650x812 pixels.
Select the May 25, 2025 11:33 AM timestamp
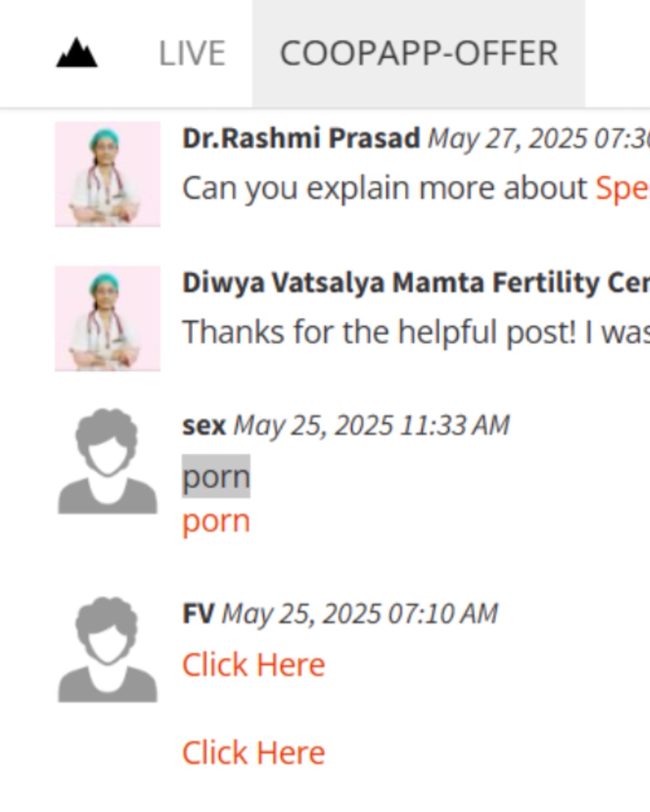[x=372, y=425]
